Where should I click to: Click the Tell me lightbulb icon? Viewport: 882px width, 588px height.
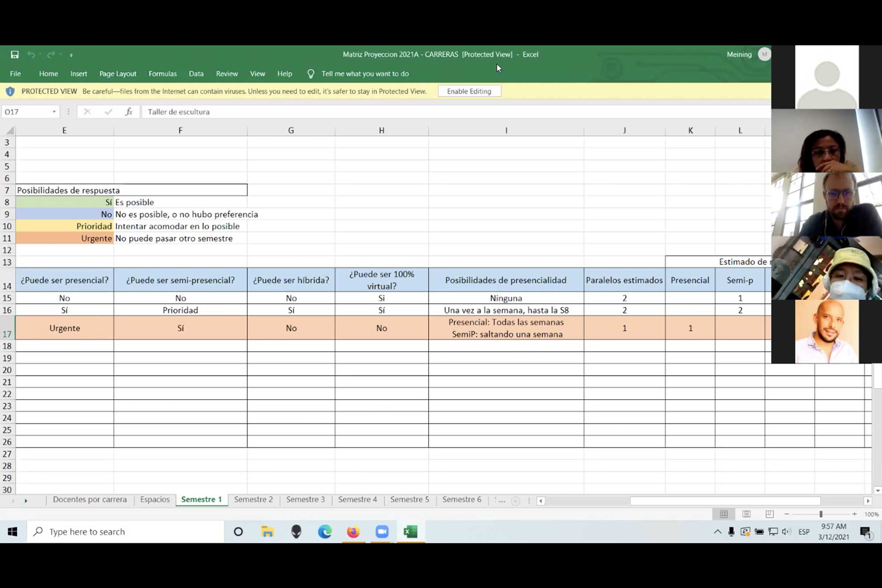(x=310, y=74)
